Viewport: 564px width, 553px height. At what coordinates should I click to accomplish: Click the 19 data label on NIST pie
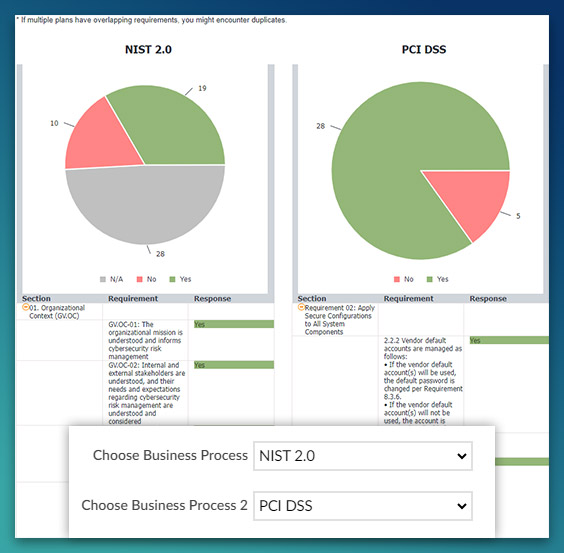point(202,88)
